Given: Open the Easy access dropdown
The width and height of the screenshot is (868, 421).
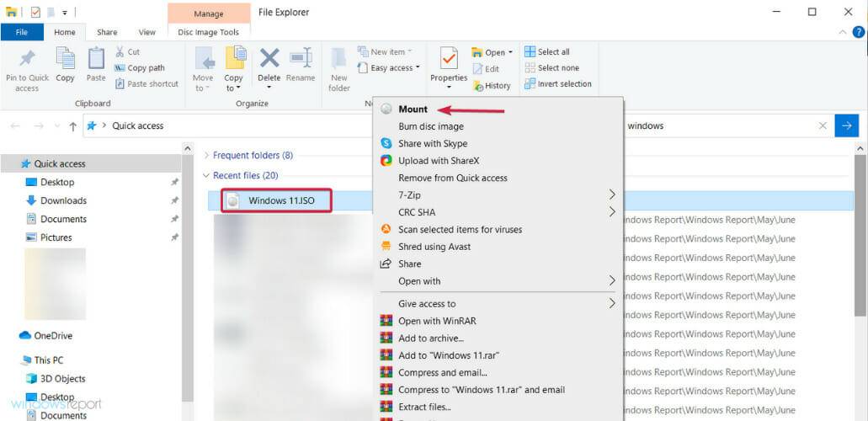Looking at the screenshot, I should click(x=389, y=67).
